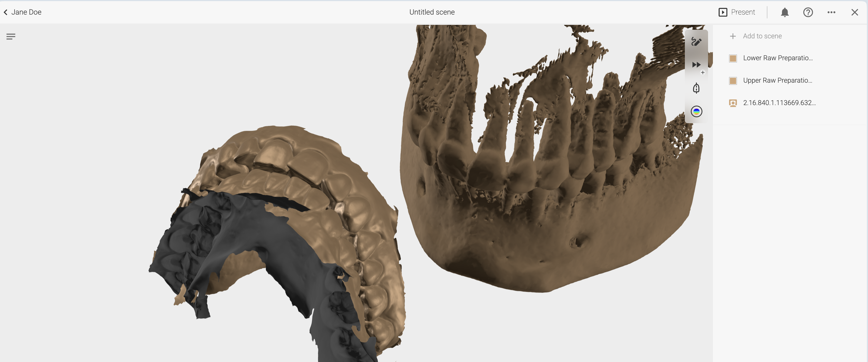This screenshot has width=868, height=362.
Task: Toggle the Upper Raw Preparation color box
Action: pyautogui.click(x=733, y=81)
